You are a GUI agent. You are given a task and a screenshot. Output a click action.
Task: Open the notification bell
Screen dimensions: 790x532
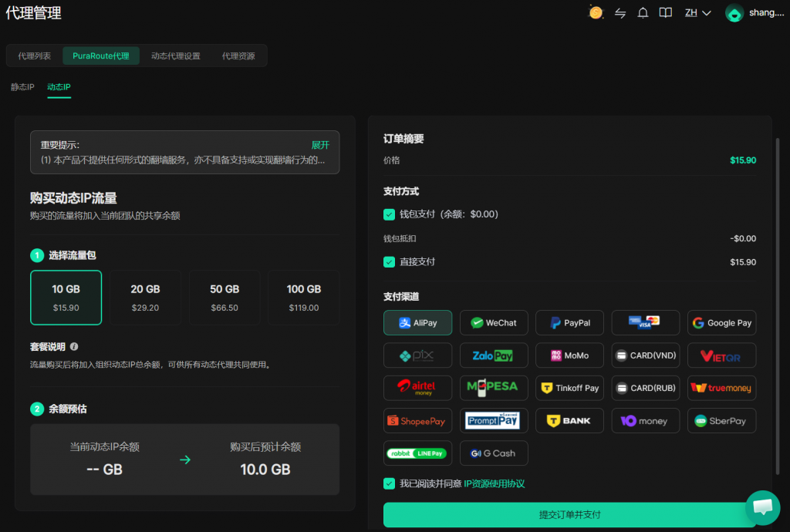[643, 13]
